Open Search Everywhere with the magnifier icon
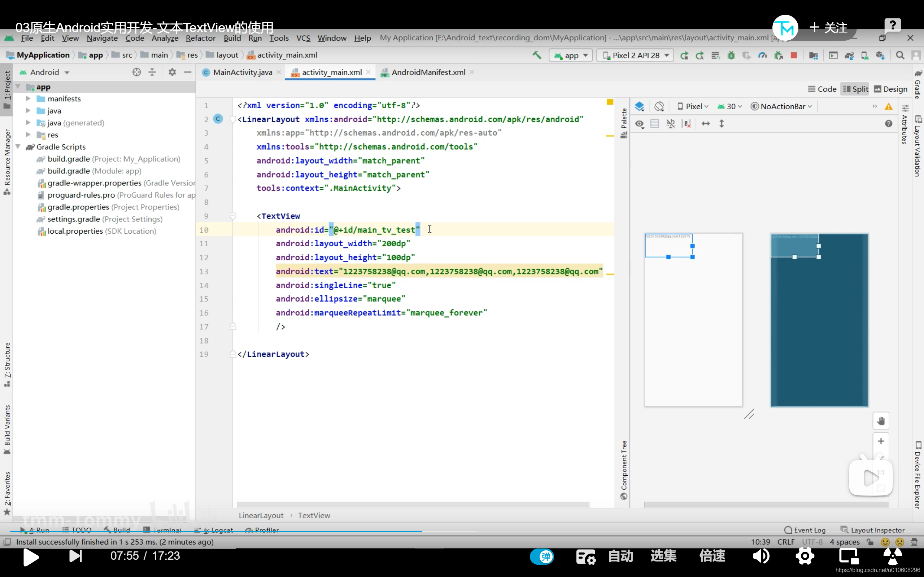The width and height of the screenshot is (924, 577). click(x=900, y=55)
